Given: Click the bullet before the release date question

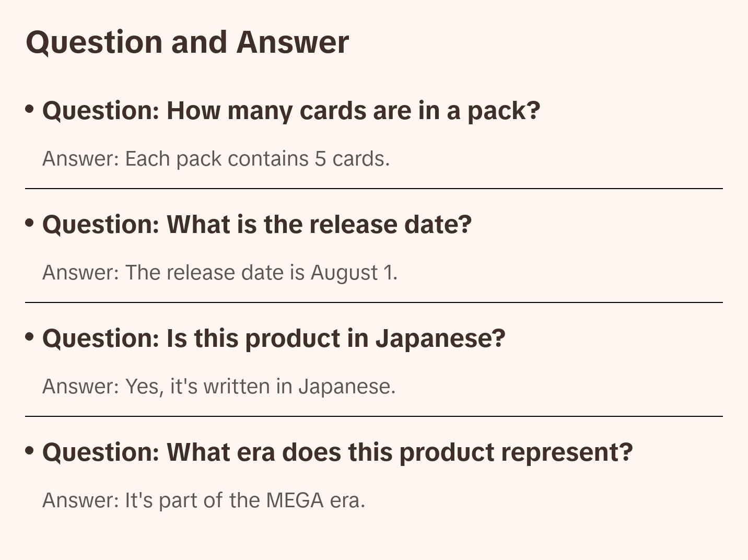Looking at the screenshot, I should [30, 223].
